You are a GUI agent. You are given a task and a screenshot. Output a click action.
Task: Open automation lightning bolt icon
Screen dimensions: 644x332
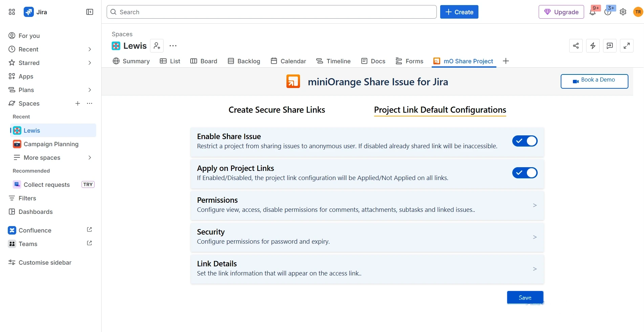click(x=593, y=46)
